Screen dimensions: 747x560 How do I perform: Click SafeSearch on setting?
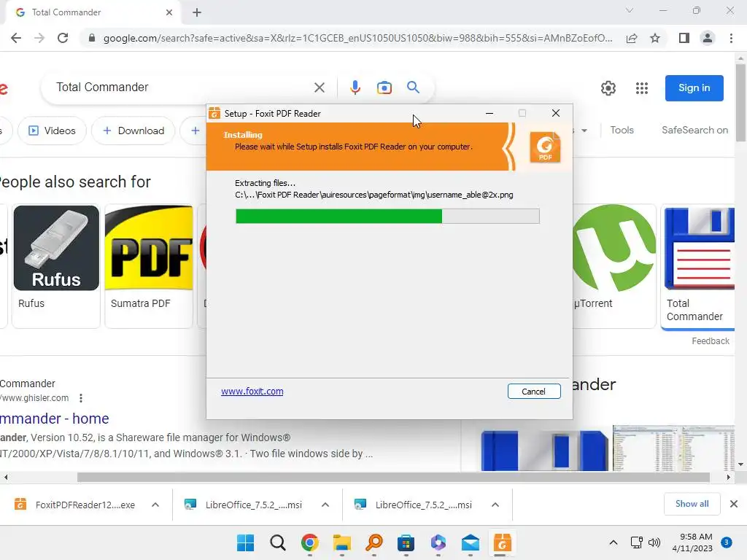(x=694, y=130)
